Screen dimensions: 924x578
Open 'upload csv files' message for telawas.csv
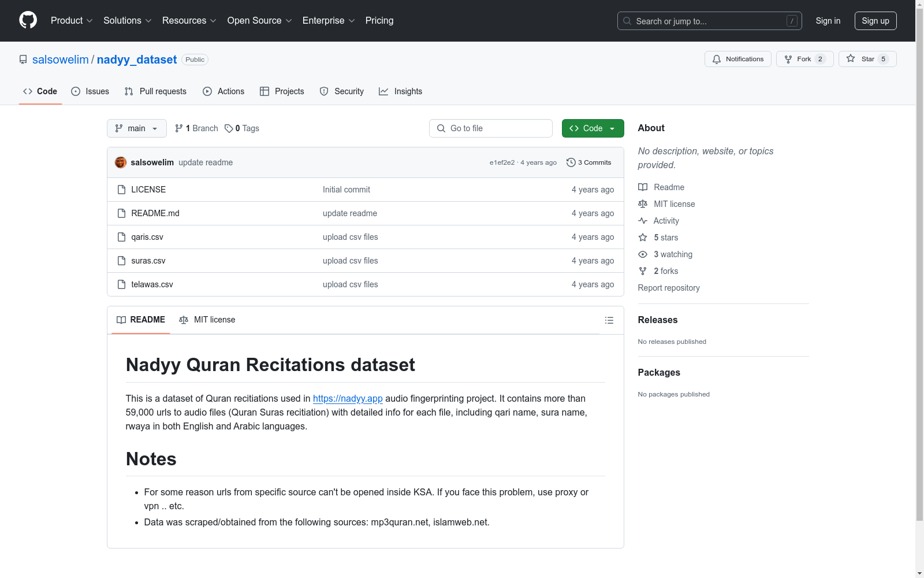click(351, 284)
